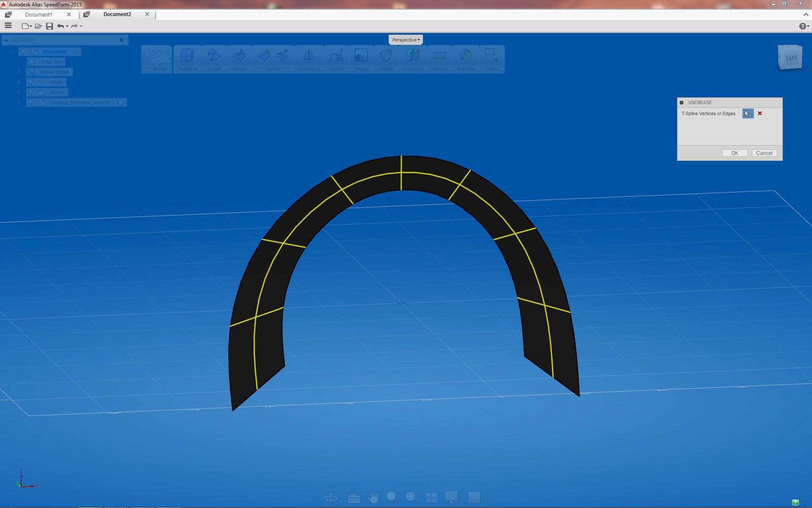
Task: Toggle visibility bulb for Origin
Action: pos(30,82)
